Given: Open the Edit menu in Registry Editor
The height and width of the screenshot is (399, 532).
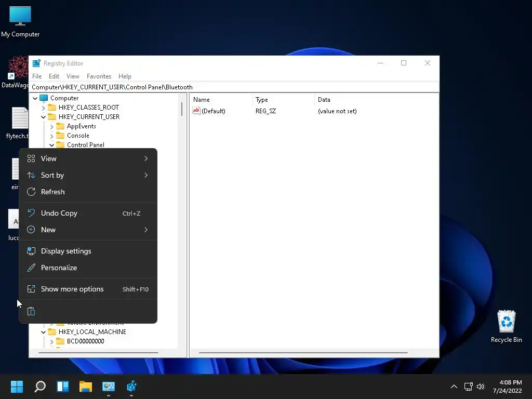Looking at the screenshot, I should (x=54, y=76).
